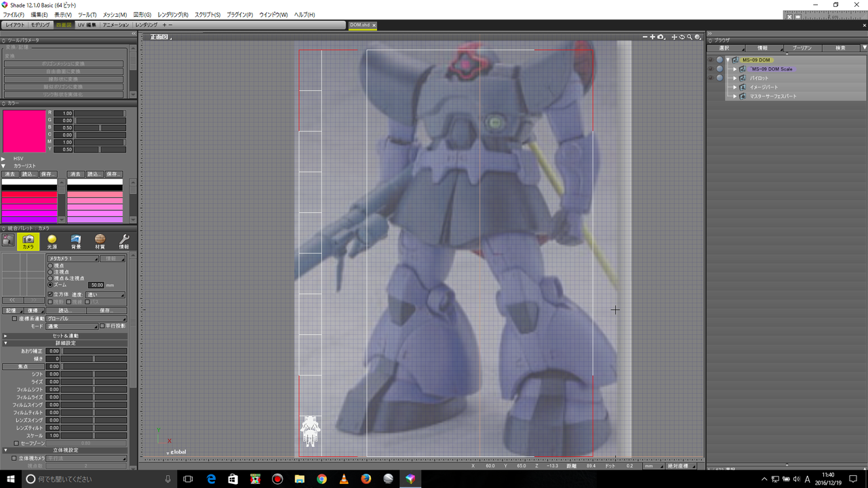Click the 検索 button in browser
Viewport: 868px width, 488px height.
(x=841, y=48)
